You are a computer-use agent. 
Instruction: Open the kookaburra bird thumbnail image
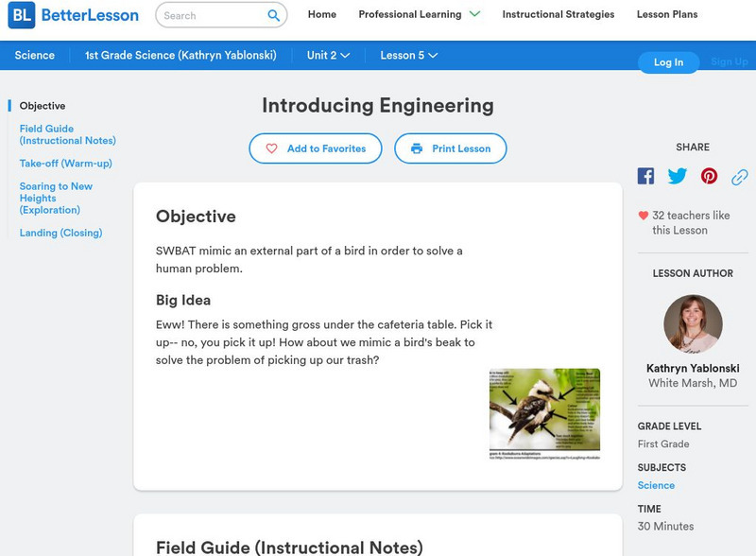(544, 413)
